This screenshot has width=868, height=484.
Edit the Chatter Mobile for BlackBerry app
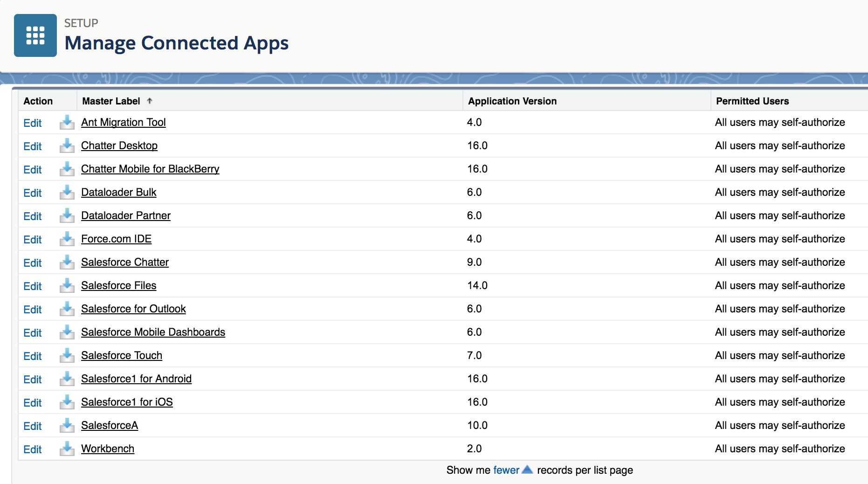33,170
